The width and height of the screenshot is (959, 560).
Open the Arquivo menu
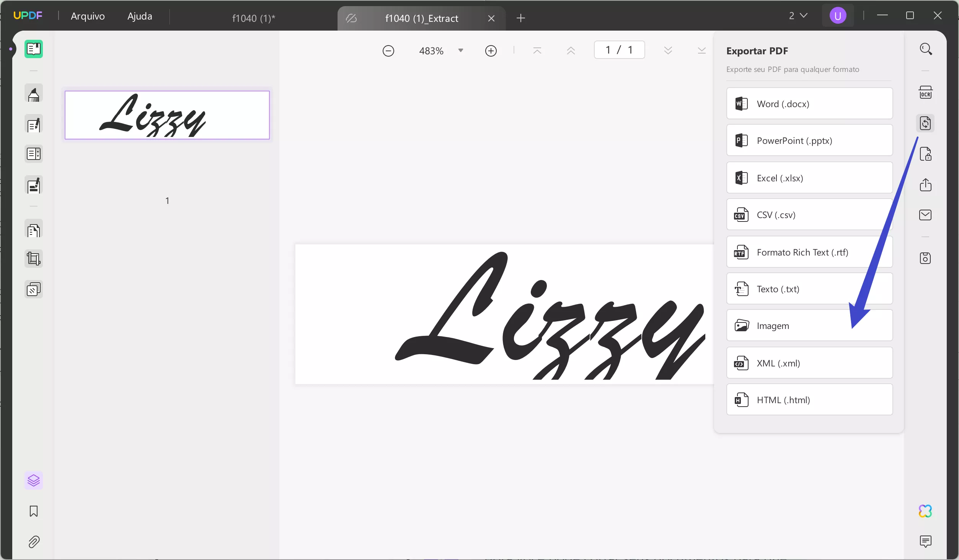(x=88, y=16)
